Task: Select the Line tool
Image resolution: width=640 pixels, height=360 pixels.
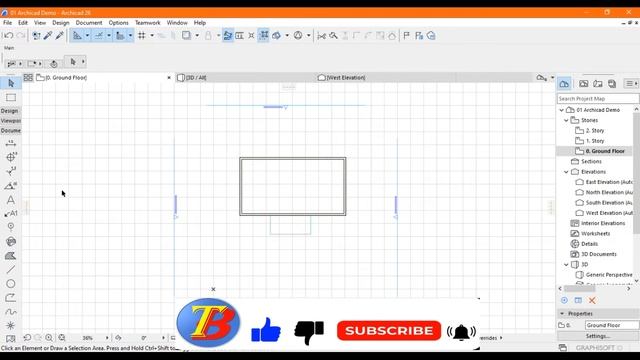Action: (x=11, y=269)
